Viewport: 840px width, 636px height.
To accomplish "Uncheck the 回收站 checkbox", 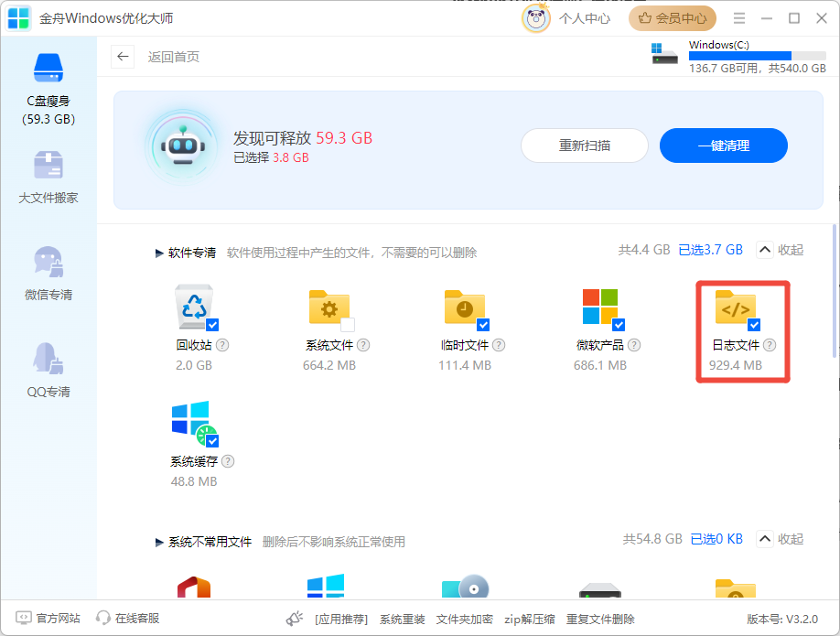I will click(x=212, y=325).
